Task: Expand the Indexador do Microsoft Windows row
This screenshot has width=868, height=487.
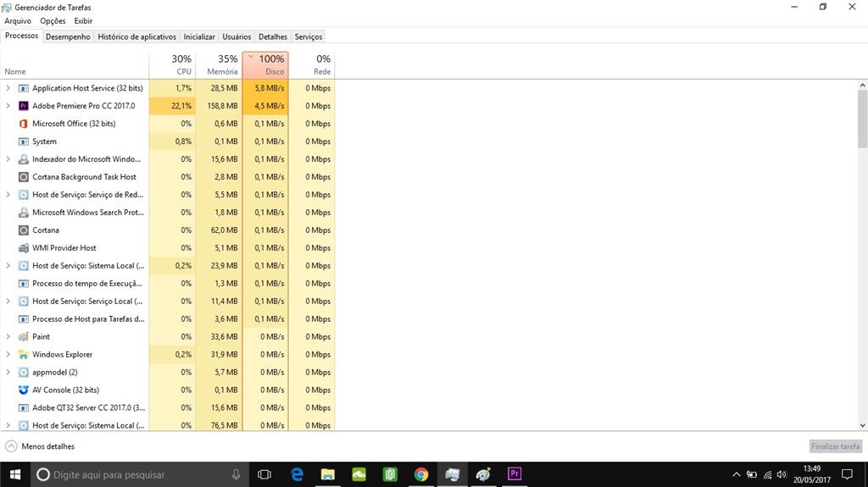Action: point(8,159)
